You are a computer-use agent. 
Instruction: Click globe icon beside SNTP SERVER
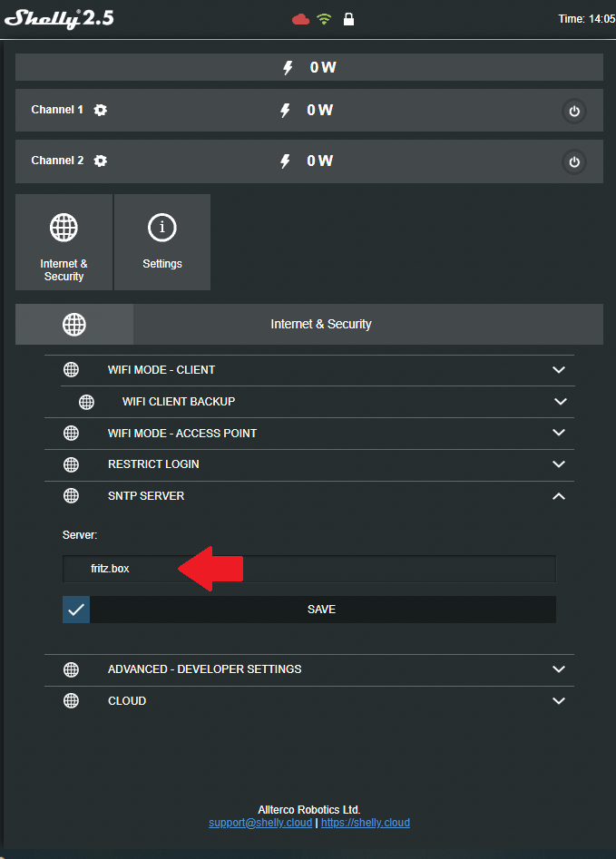(x=72, y=496)
